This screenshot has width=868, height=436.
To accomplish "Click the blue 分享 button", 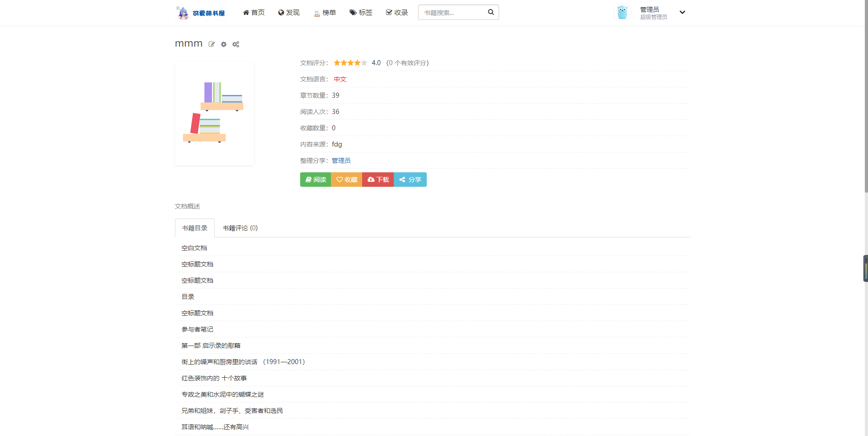I will (410, 180).
